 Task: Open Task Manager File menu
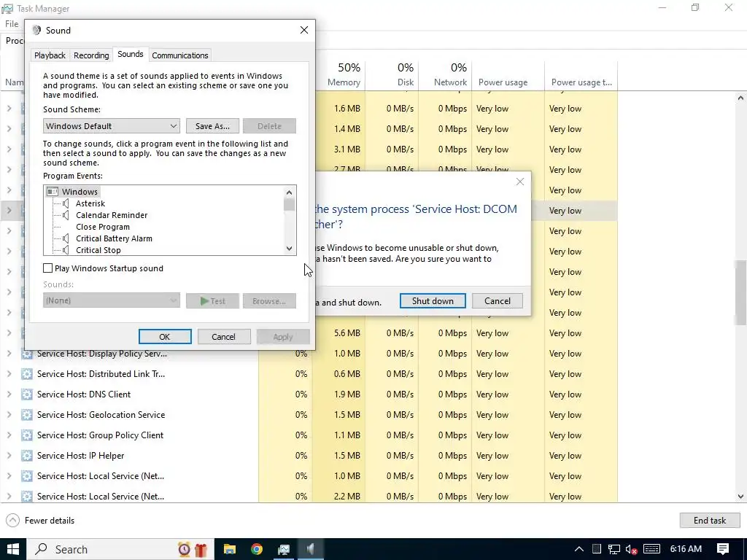pyautogui.click(x=12, y=24)
